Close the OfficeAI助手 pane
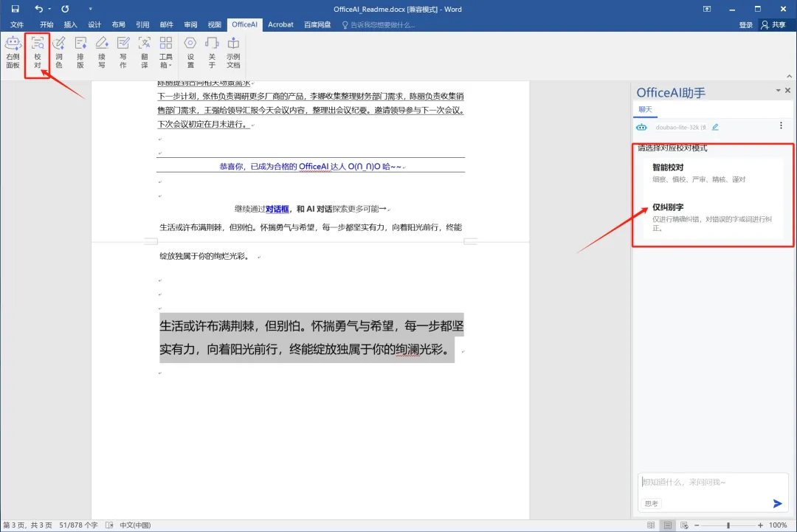797x532 pixels. (788, 91)
